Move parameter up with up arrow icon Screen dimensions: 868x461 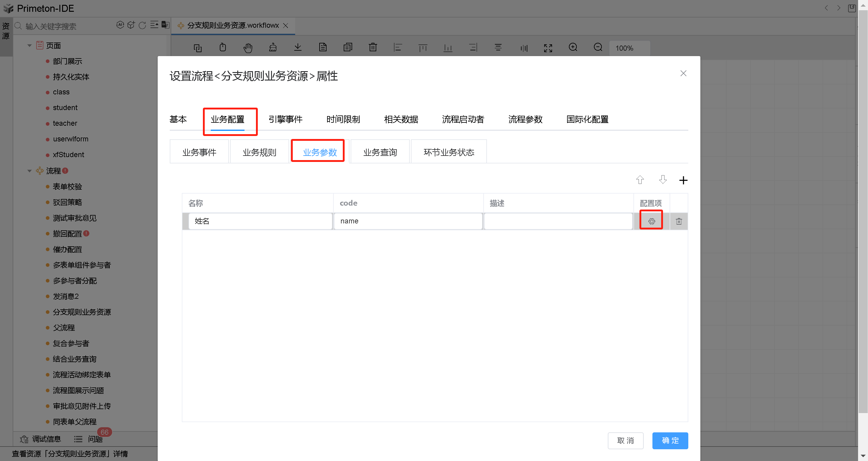point(640,180)
